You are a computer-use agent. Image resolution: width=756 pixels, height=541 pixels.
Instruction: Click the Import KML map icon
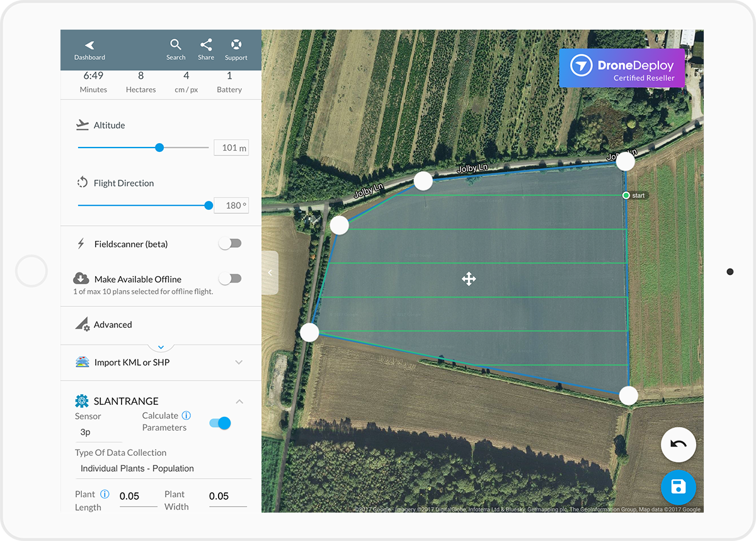(83, 362)
